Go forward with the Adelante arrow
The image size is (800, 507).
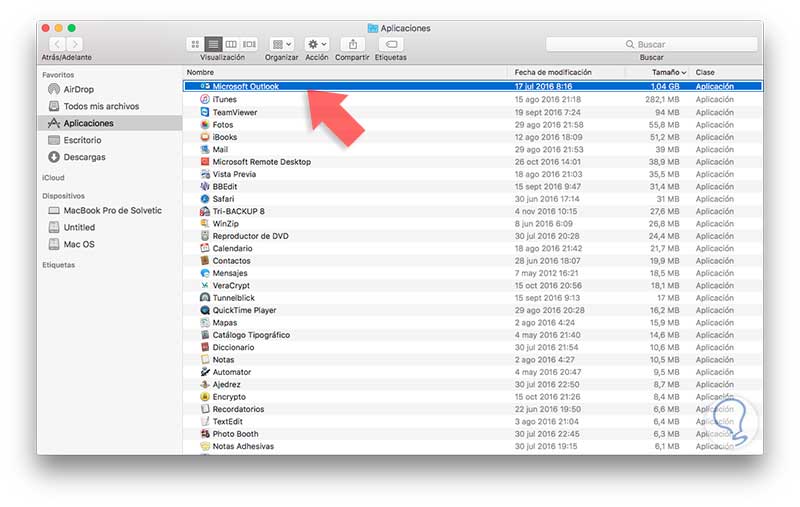tap(74, 44)
